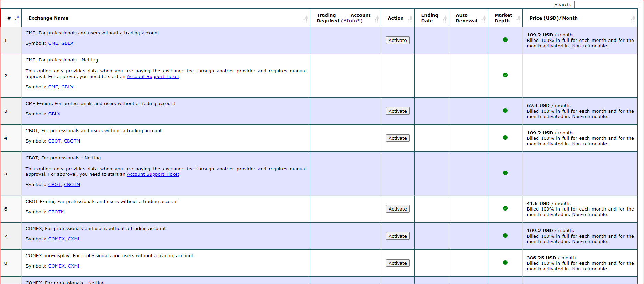Click sort arrows in Trading Account Required header
Viewport: 644px width, 284px height.
(377, 19)
